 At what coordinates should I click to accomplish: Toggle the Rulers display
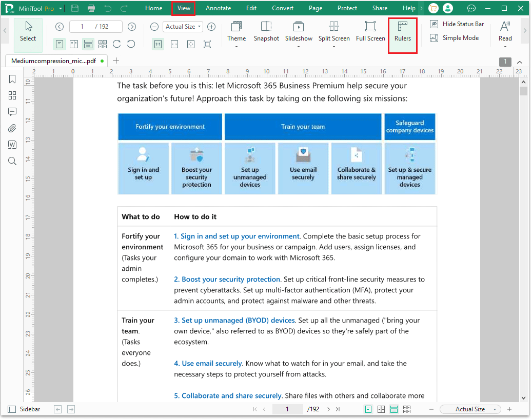(x=403, y=32)
